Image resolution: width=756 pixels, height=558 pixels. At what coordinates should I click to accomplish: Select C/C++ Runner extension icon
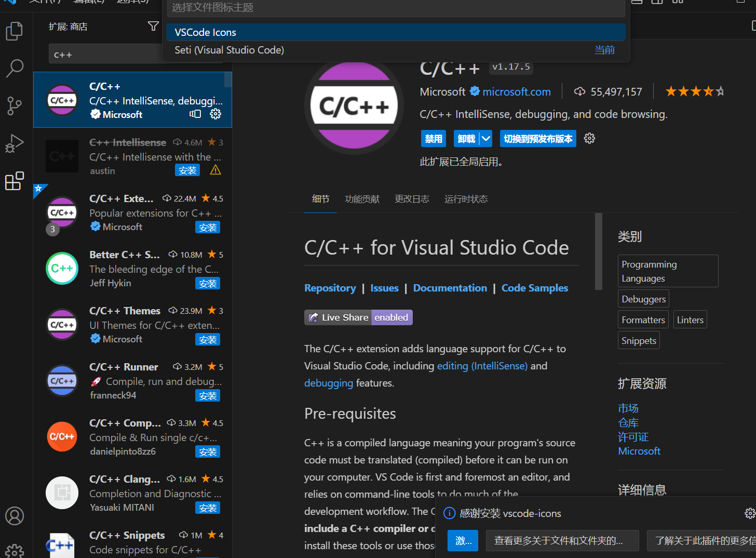tap(62, 380)
